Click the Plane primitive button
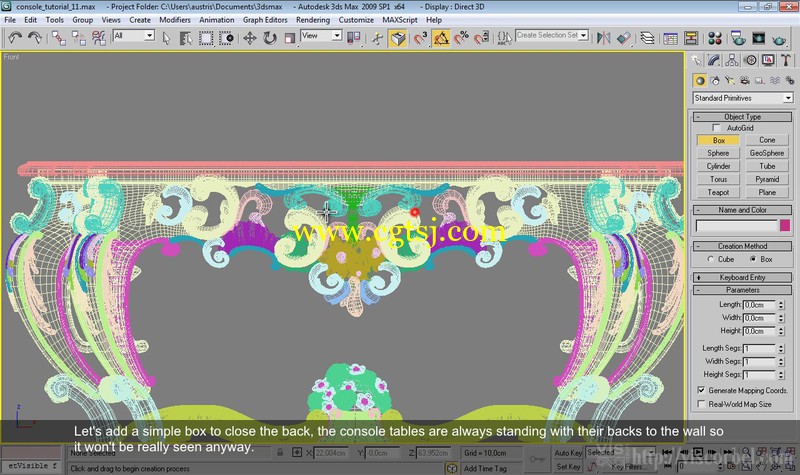This screenshot has width=800, height=475. (x=767, y=192)
